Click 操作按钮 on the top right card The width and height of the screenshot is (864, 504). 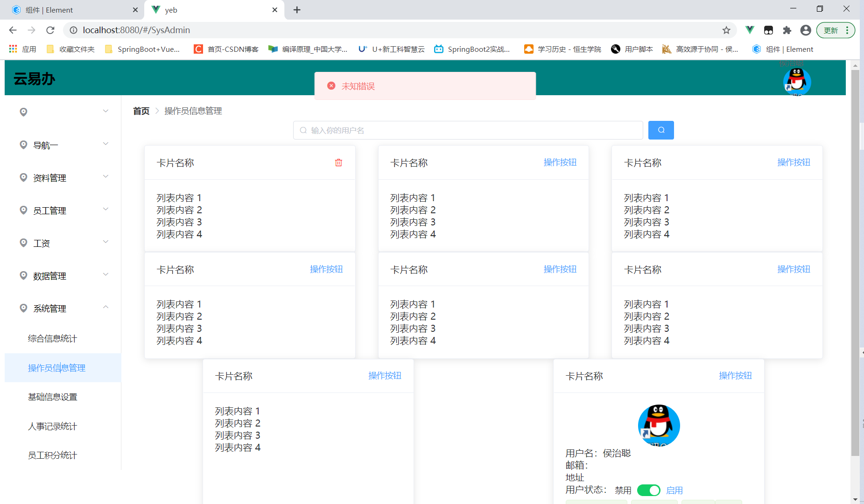click(x=794, y=162)
